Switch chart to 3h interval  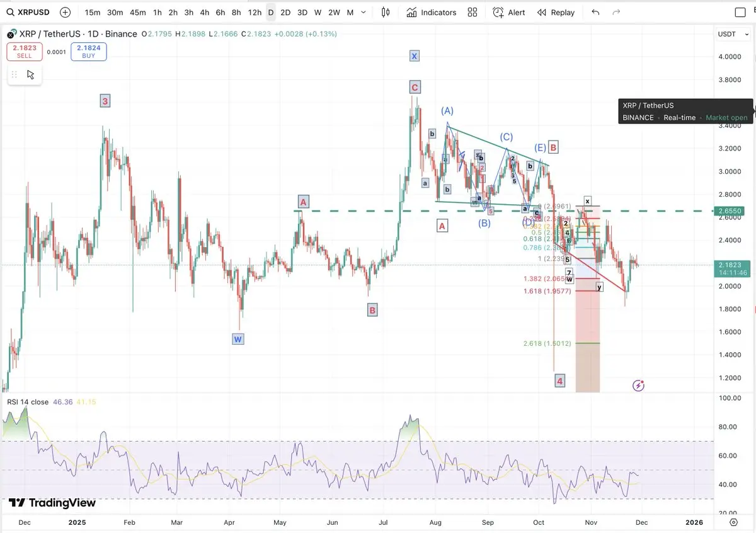189,12
